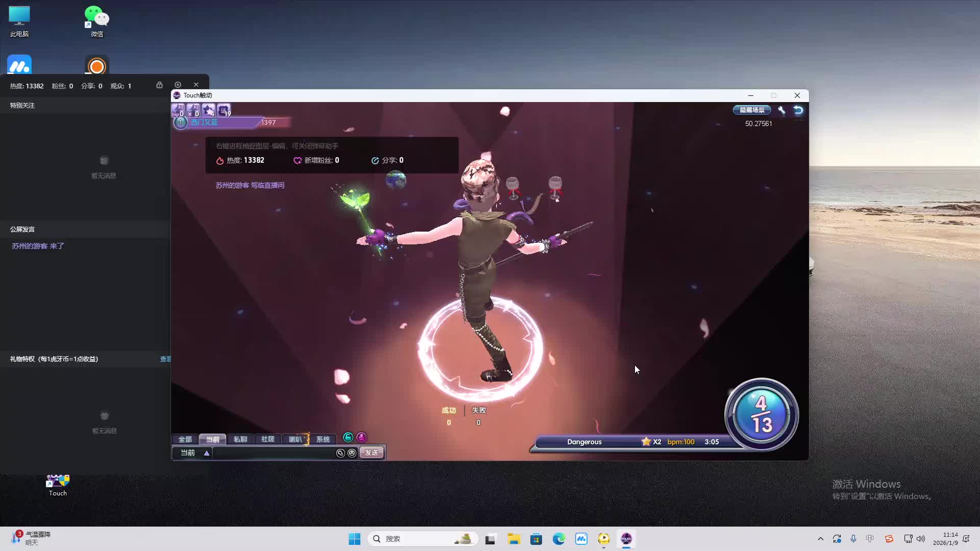Image resolution: width=980 pixels, height=551 pixels.
Task: Click the 查看 link beside 礼物特权
Action: coord(165,359)
